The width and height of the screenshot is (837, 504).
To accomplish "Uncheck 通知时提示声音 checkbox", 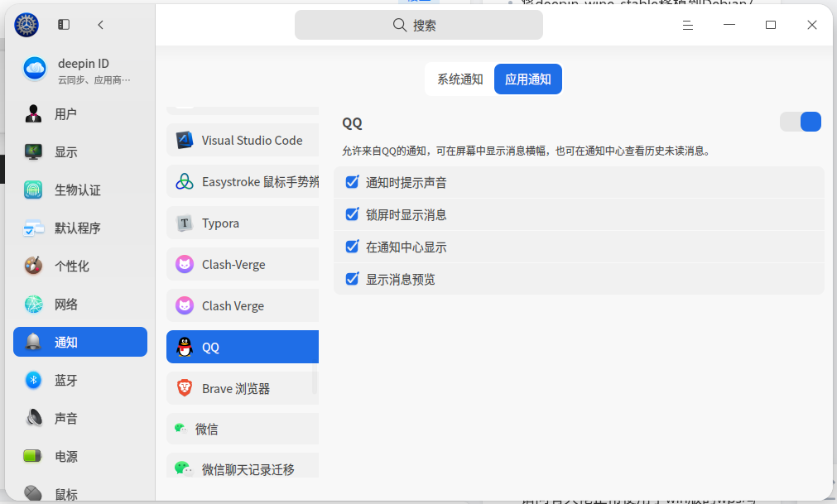I will pos(353,182).
